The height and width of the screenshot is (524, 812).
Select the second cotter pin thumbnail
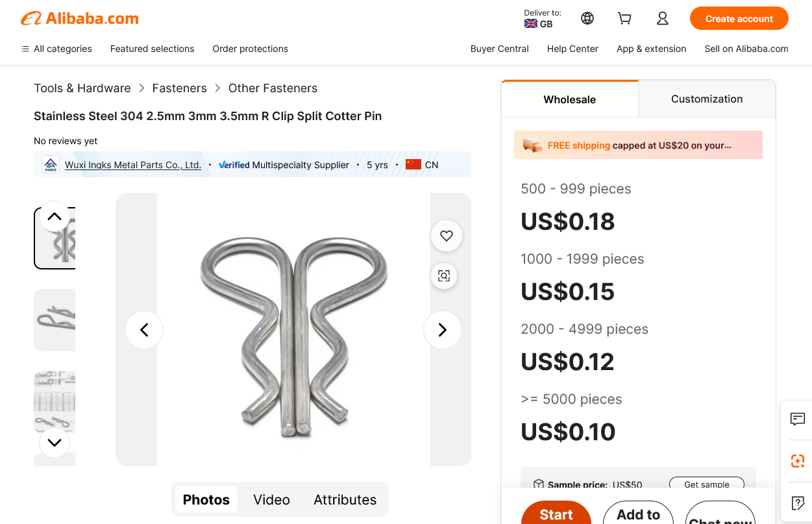(x=55, y=319)
